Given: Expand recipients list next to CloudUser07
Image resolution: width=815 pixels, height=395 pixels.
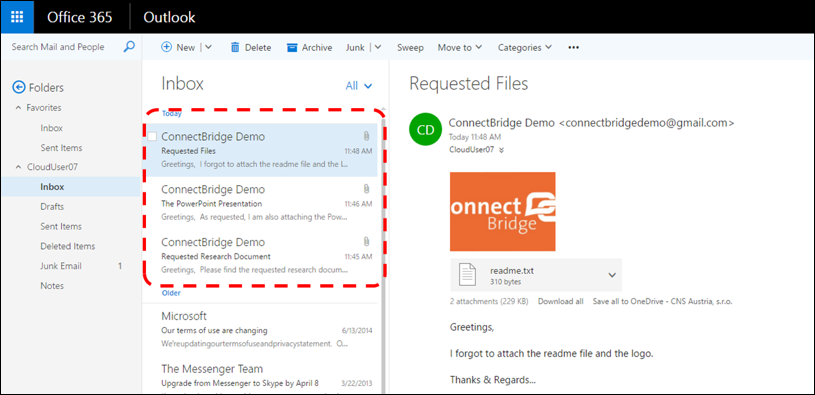Looking at the screenshot, I should pos(501,150).
